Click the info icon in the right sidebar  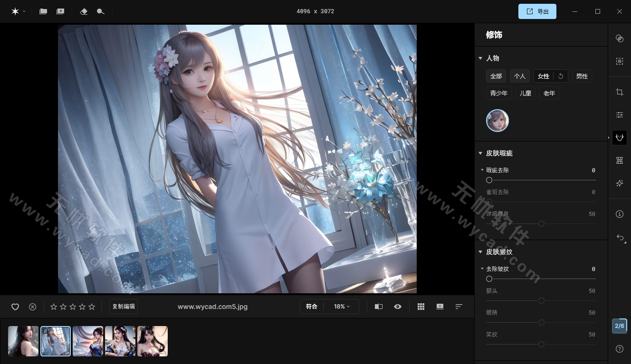click(x=620, y=214)
